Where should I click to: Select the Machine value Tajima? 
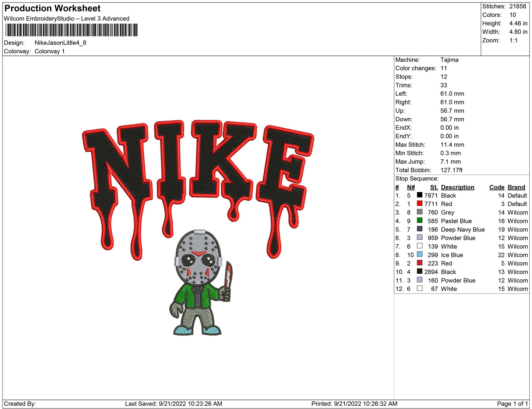click(450, 60)
